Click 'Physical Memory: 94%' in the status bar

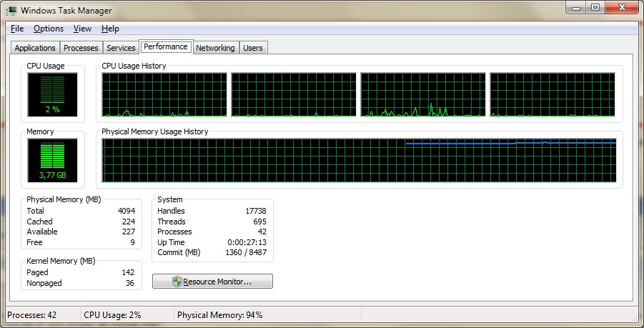click(219, 315)
